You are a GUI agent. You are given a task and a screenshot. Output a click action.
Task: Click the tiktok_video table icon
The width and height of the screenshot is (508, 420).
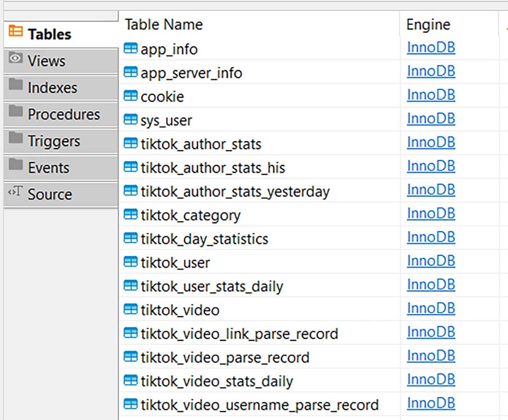[131, 310]
